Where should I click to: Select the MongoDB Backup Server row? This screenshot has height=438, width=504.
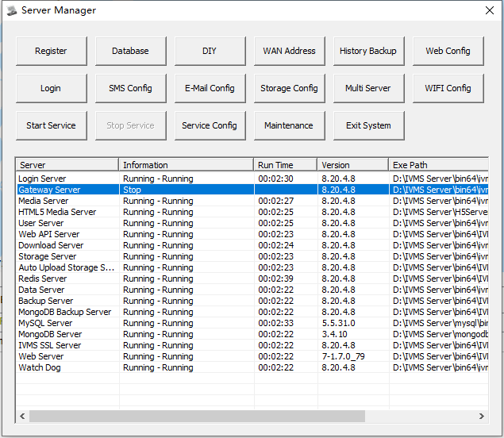(x=252, y=312)
